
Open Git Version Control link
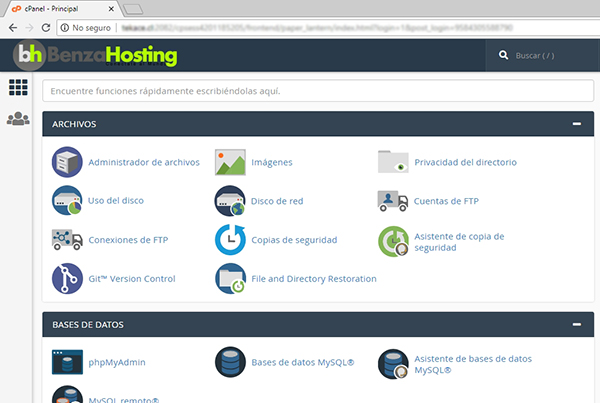pos(132,279)
